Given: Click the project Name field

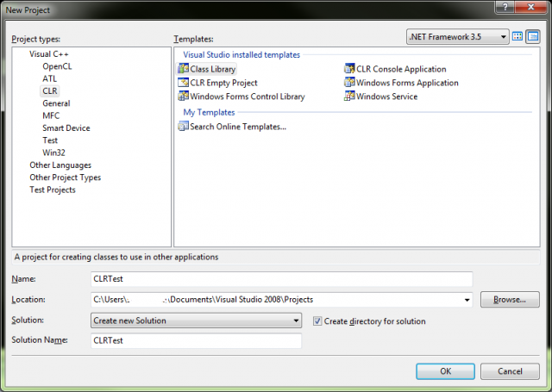Looking at the screenshot, I should coord(282,279).
